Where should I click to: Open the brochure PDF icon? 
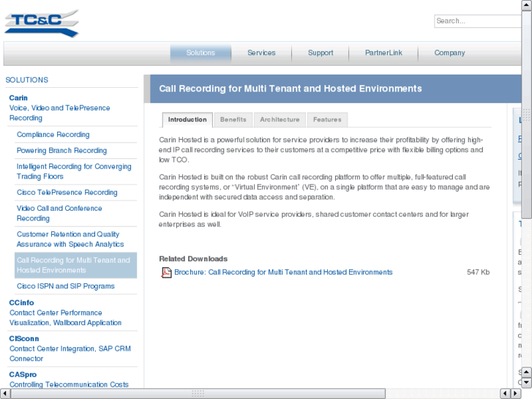point(166,272)
